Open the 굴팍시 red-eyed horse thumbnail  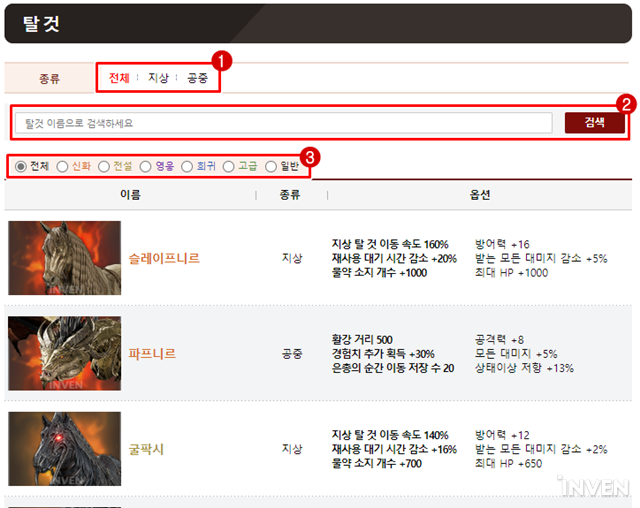tap(65, 449)
